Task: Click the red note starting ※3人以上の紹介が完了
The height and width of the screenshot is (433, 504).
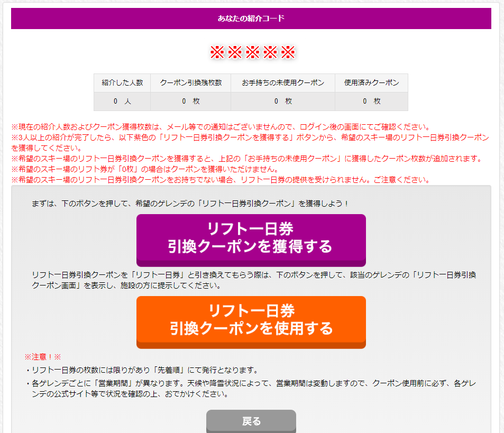Action: (250, 143)
